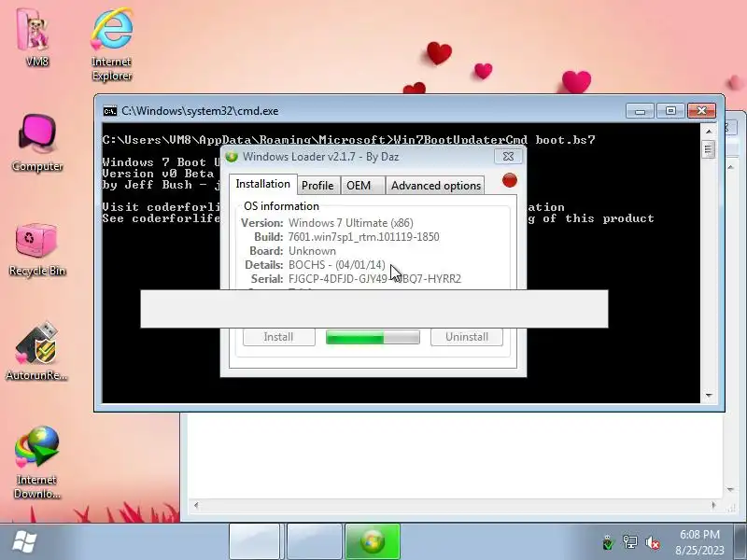This screenshot has width=747, height=560.
Task: Click the Build value 7601.win7sp1_rtm
Action: 363,237
